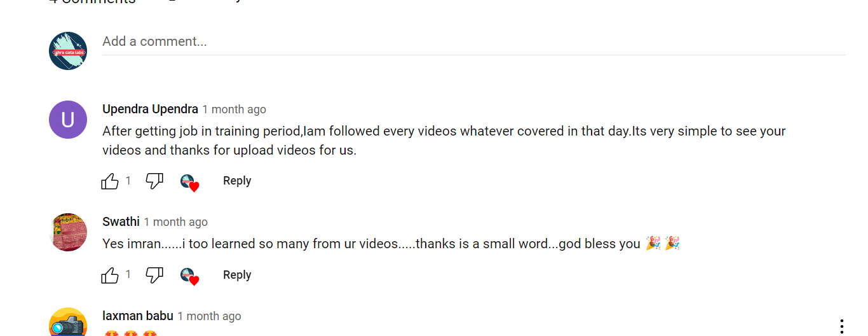
Task: Open the timestamp link on laxman babu's comment
Action: point(209,316)
